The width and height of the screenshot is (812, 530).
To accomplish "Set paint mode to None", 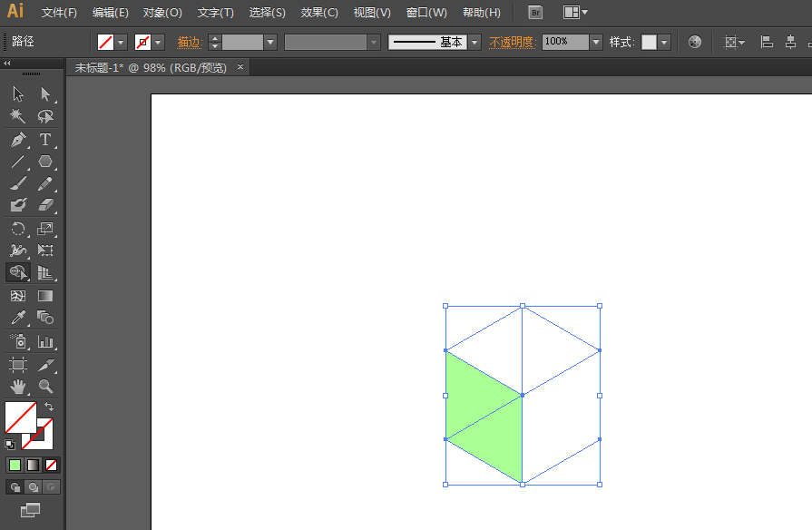I will (52, 465).
